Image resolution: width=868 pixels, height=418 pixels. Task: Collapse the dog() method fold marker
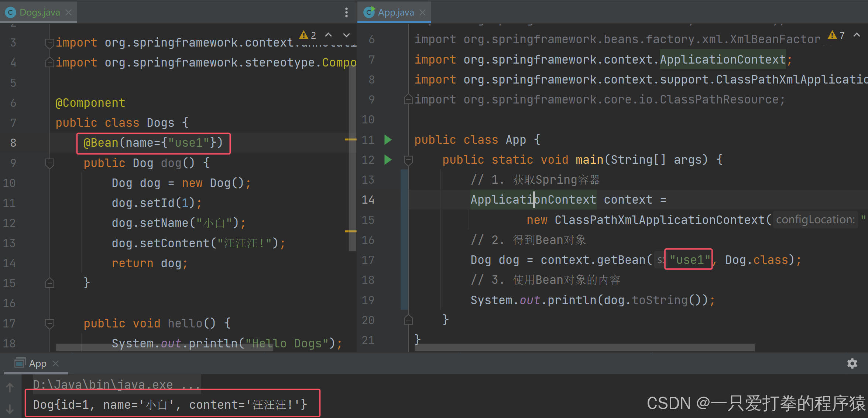[49, 163]
